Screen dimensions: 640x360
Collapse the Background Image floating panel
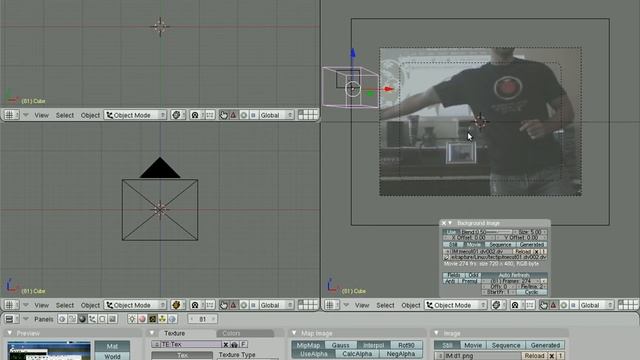coord(450,223)
